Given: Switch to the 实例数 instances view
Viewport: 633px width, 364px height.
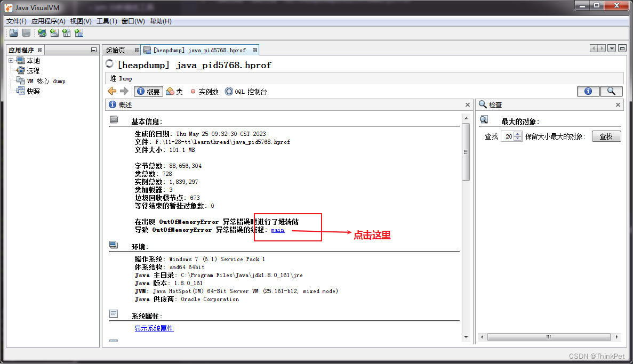Looking at the screenshot, I should point(204,92).
